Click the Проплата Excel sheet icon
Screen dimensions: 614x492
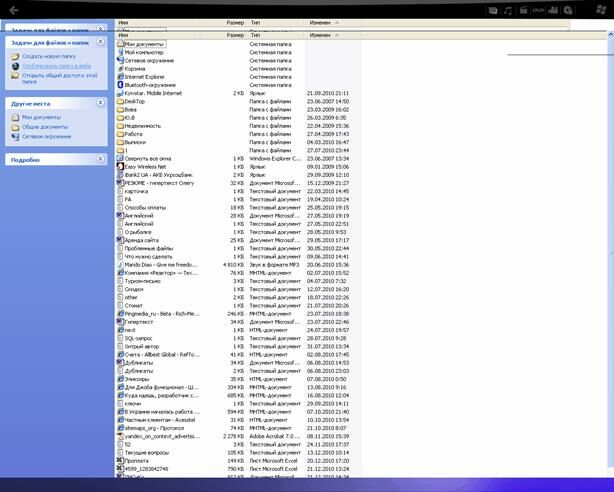[120, 461]
